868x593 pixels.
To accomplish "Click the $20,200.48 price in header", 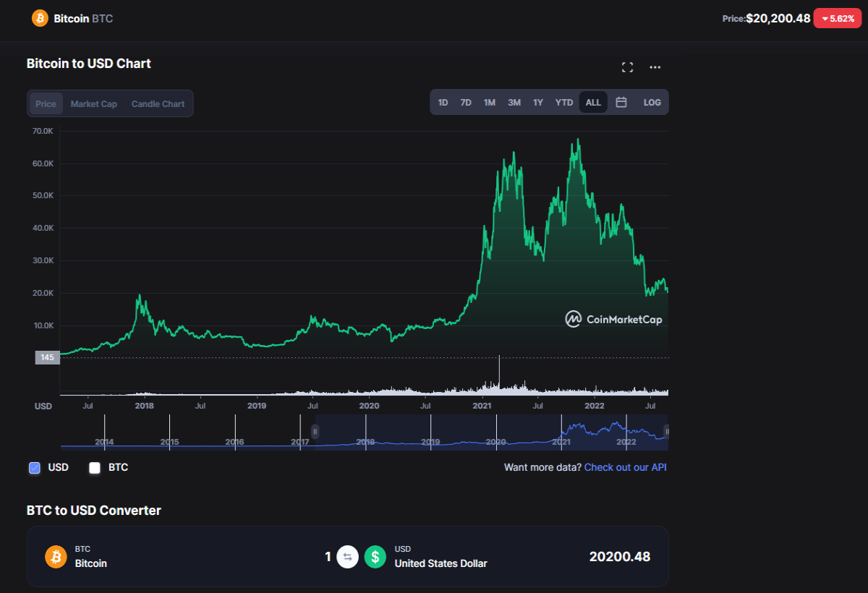I will coord(778,18).
